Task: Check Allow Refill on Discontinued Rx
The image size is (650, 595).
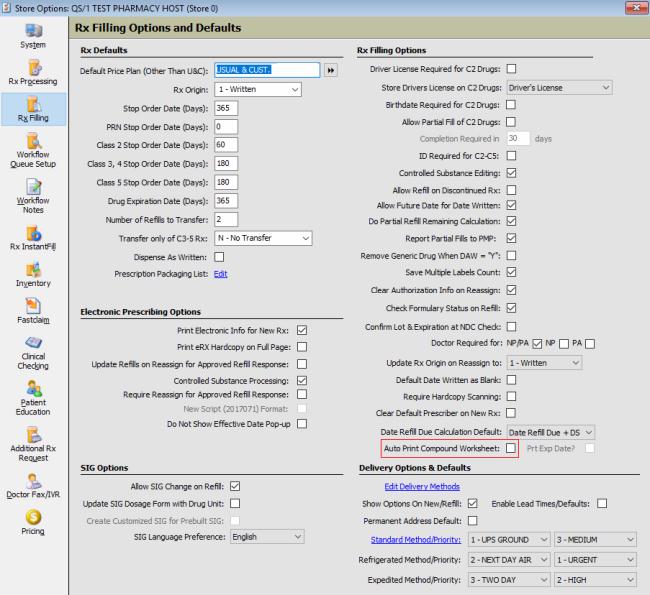Action: click(512, 190)
